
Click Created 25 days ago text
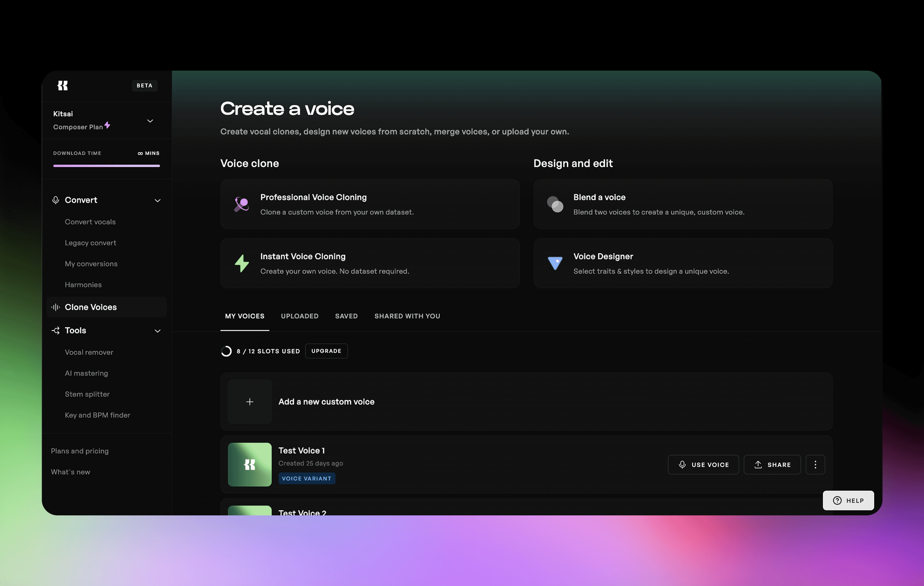click(x=311, y=463)
